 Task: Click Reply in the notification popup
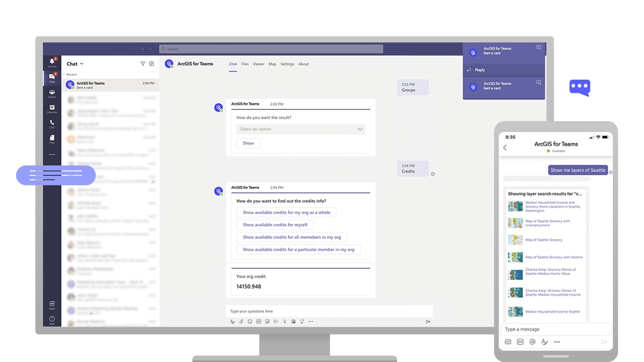coord(480,70)
